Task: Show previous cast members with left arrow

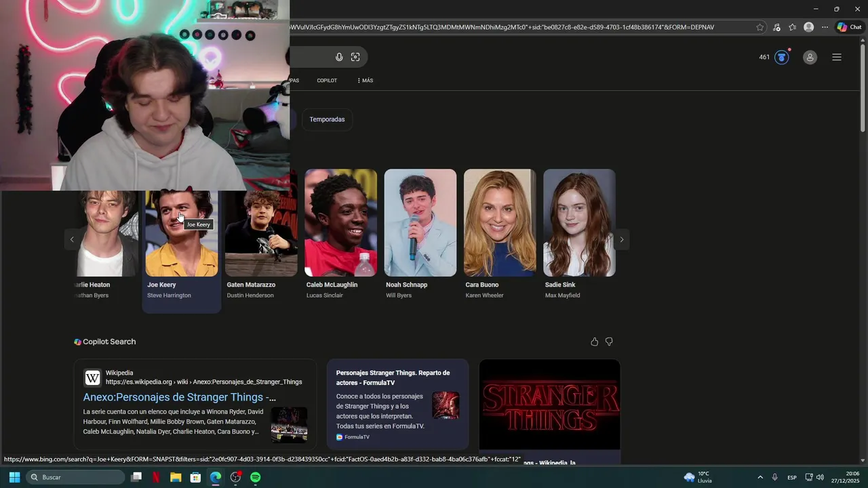Action: tap(72, 239)
